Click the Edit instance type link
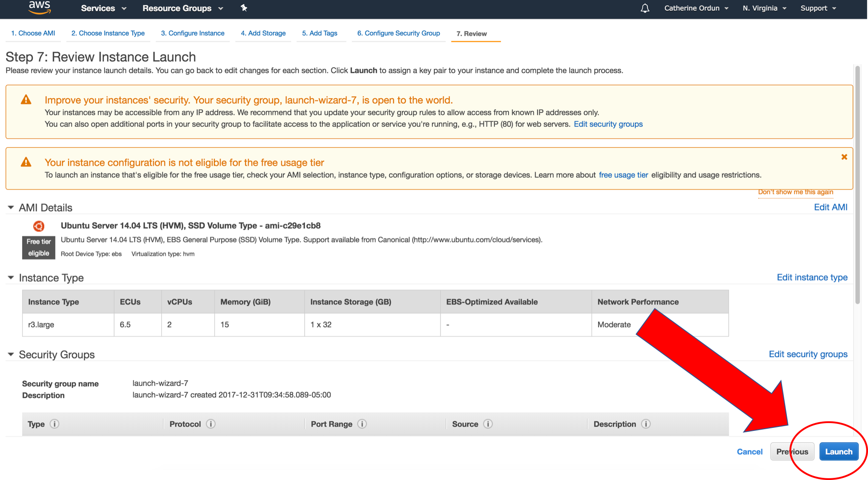 [812, 278]
